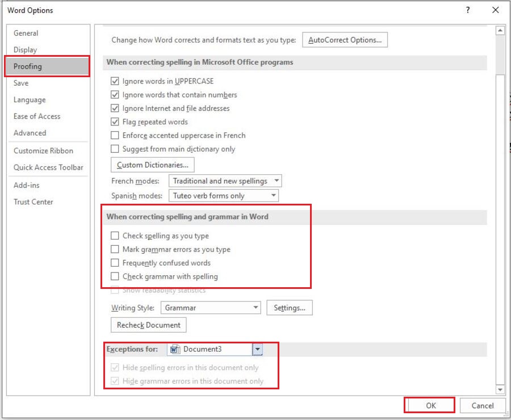The width and height of the screenshot is (511, 420).
Task: Click Recheck Document button
Action: point(149,325)
